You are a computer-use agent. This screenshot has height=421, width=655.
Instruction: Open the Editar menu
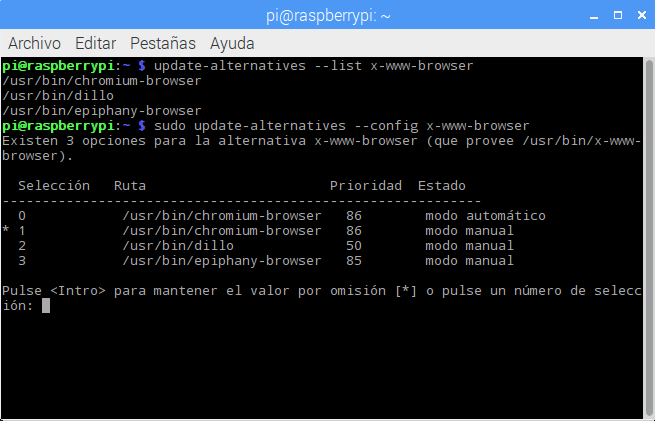coord(95,43)
